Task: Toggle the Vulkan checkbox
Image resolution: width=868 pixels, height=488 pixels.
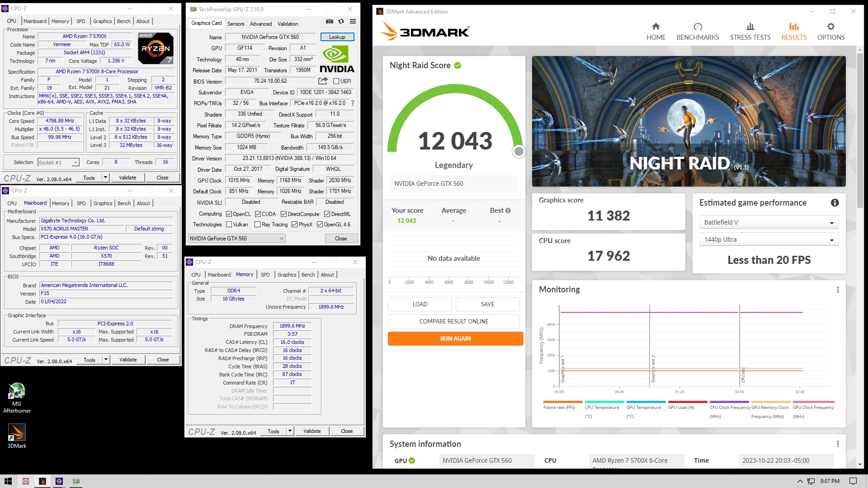Action: (x=229, y=225)
